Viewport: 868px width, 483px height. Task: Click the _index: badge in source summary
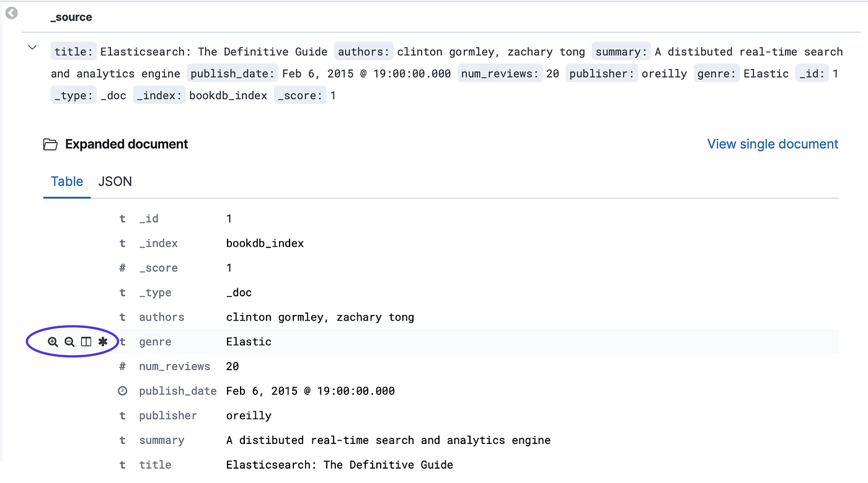(x=159, y=95)
